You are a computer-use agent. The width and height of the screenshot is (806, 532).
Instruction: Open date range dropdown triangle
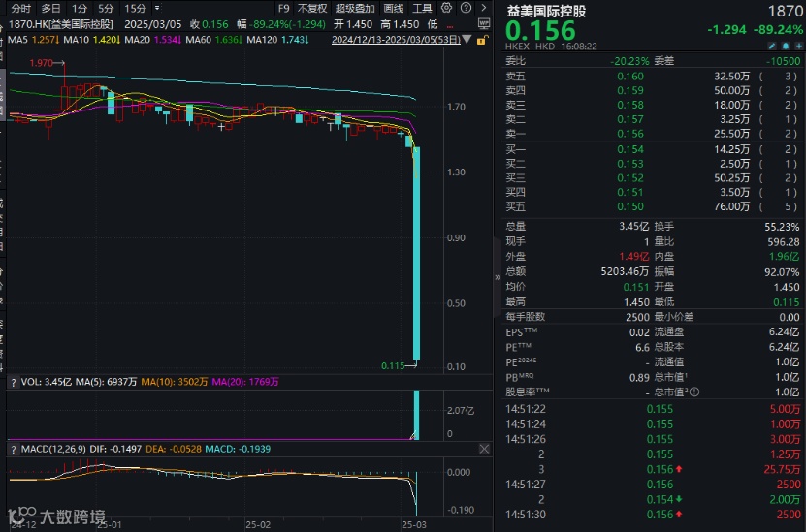tap(467, 39)
